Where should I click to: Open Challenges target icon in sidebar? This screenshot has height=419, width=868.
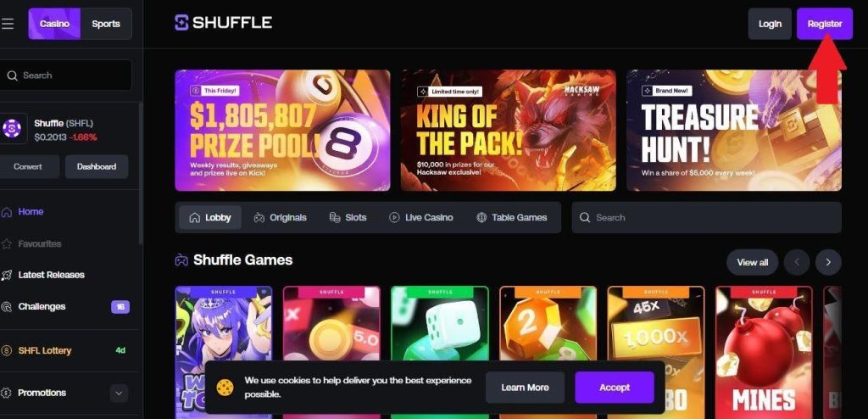6,306
